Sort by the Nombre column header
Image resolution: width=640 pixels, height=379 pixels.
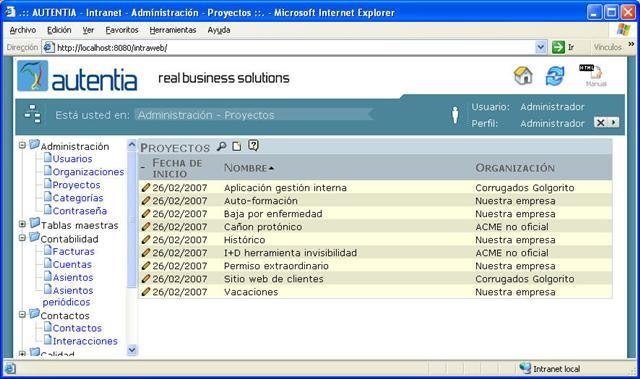point(249,168)
